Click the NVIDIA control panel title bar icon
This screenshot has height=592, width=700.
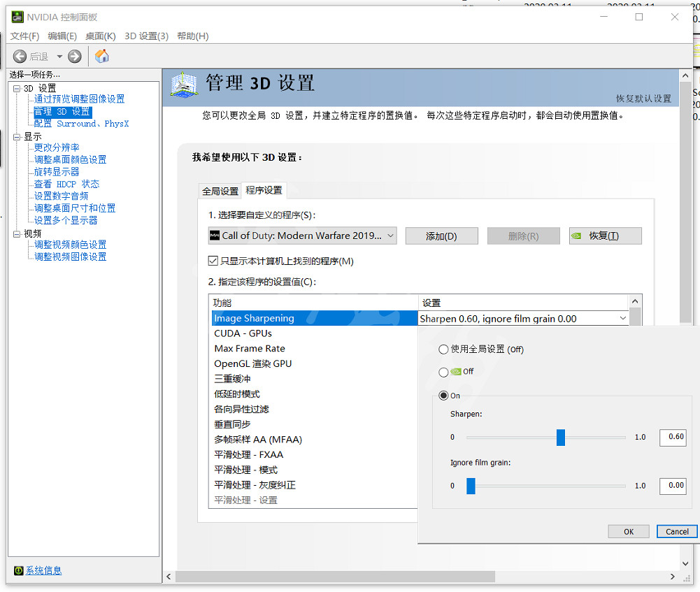coord(17,17)
